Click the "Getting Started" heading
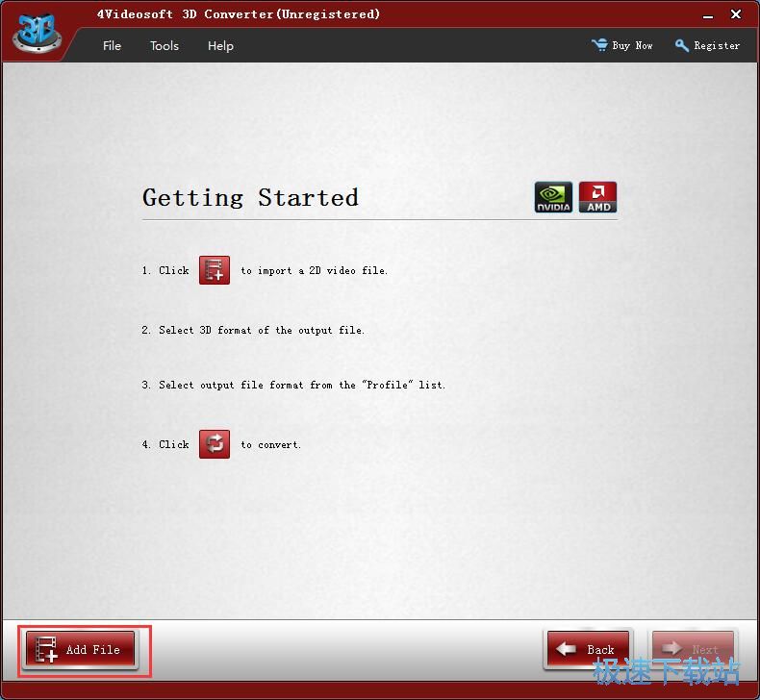The width and height of the screenshot is (760, 700). pyautogui.click(x=250, y=198)
